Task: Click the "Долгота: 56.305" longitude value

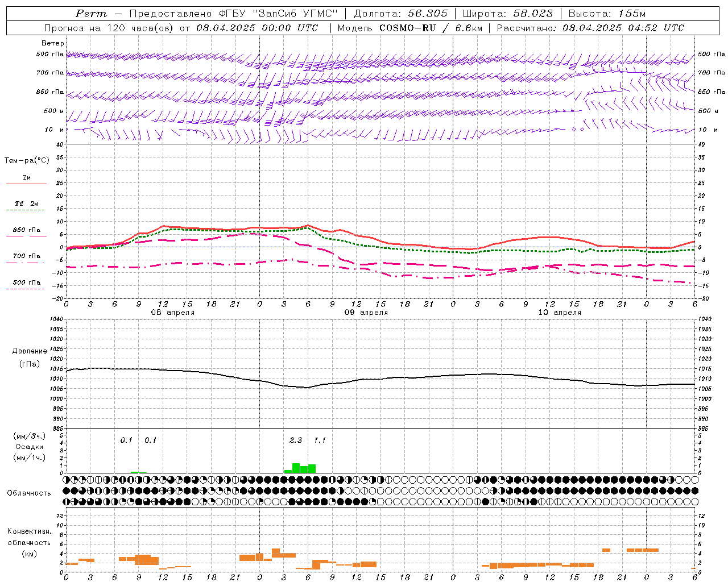Action: [x=401, y=14]
